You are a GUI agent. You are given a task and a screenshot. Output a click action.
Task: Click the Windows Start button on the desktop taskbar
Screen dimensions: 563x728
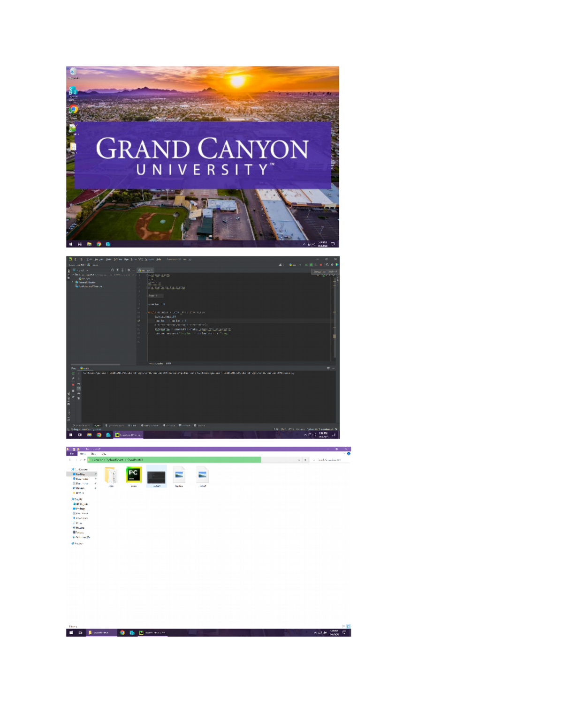[x=71, y=244]
